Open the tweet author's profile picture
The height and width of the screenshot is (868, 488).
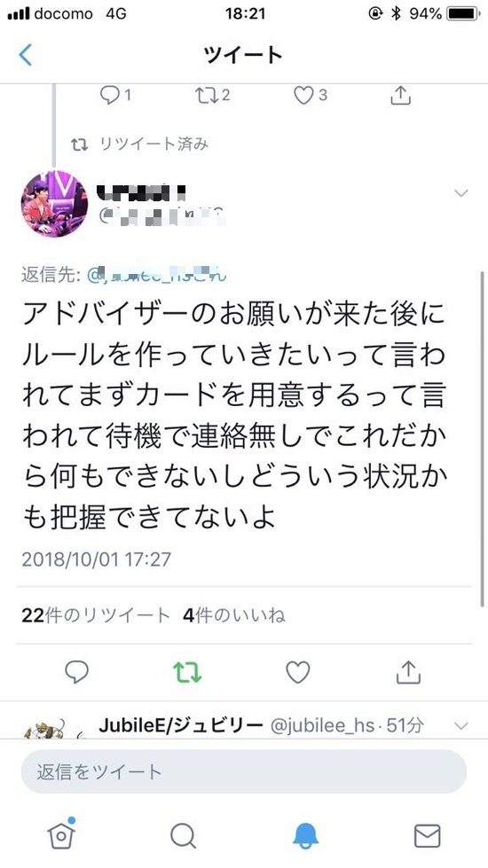click(x=54, y=204)
